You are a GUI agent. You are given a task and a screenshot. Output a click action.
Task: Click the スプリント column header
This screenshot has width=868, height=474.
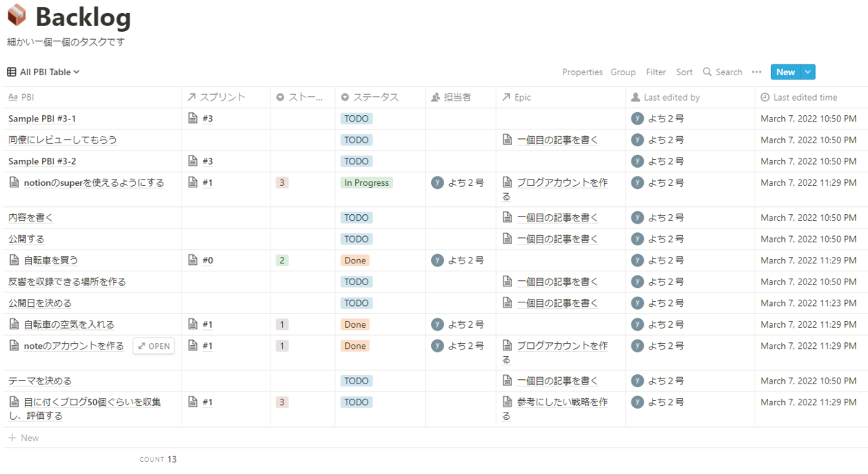pos(226,97)
